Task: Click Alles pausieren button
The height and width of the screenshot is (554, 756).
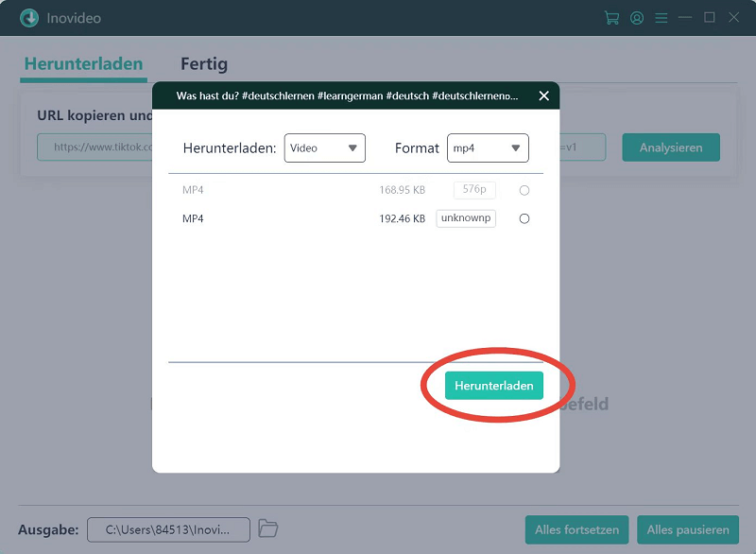Action: (x=688, y=529)
